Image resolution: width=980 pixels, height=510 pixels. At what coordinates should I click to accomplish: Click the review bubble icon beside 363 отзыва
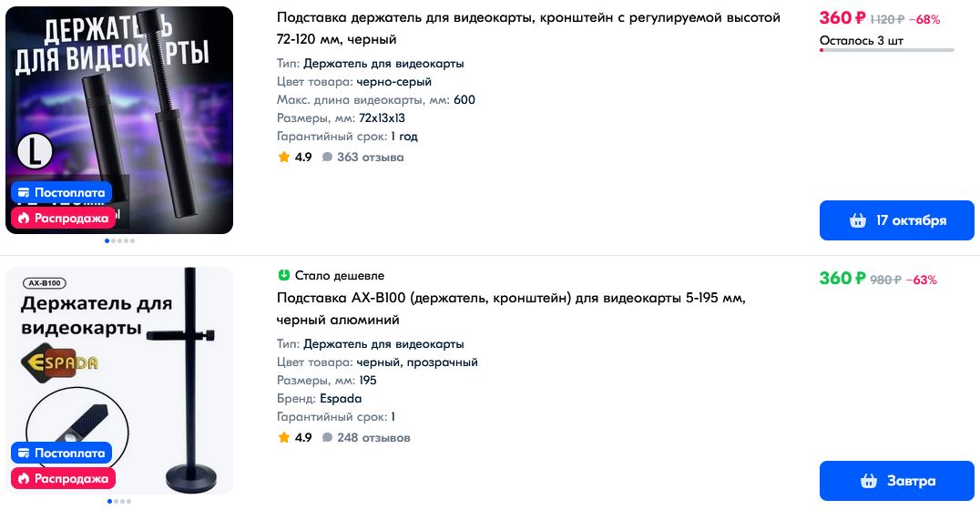[x=327, y=158]
